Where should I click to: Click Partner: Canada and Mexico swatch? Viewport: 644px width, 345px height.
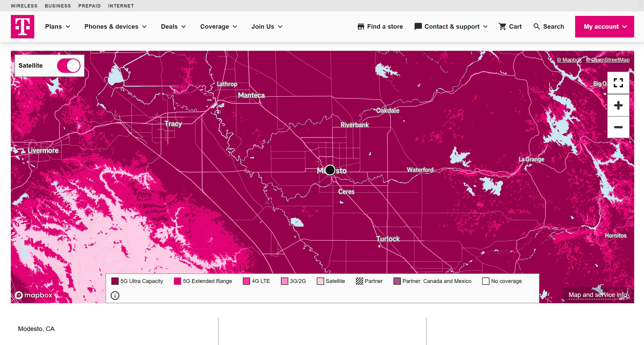coord(397,281)
